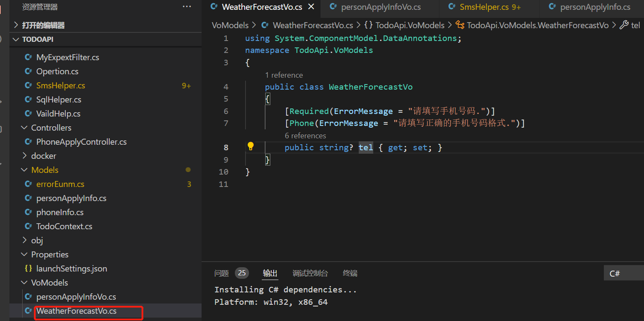Viewport: 644px width, 321px height.
Task: Click the wrench property icon in breadcrumb
Action: click(x=624, y=25)
